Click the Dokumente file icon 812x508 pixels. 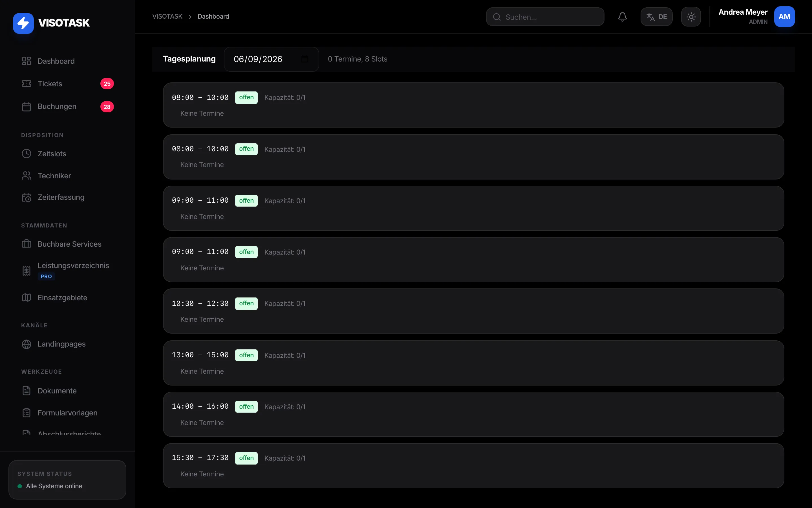coord(27,391)
